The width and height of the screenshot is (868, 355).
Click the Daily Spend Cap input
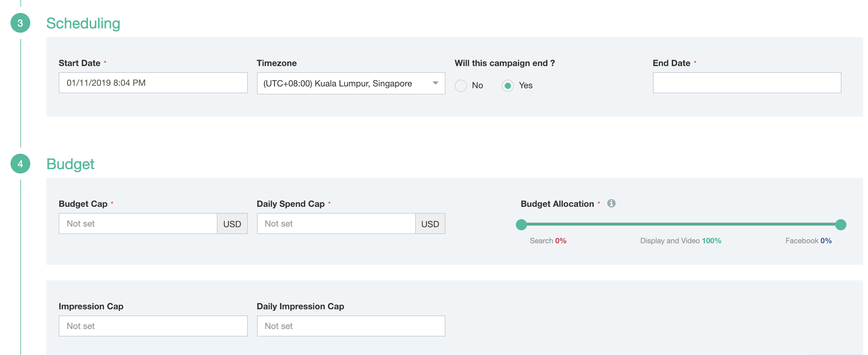tap(336, 223)
